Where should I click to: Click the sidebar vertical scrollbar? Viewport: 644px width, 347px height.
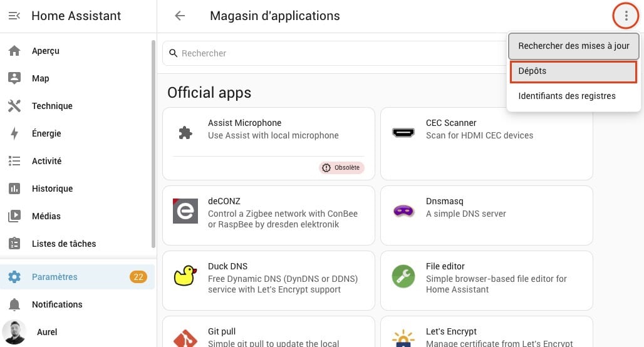[x=153, y=143]
